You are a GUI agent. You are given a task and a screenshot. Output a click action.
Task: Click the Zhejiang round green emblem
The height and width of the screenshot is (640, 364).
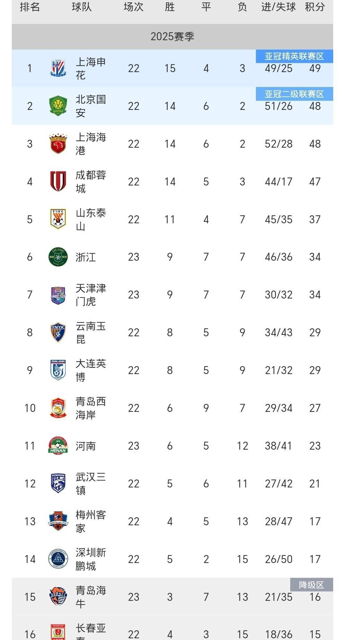(58, 257)
